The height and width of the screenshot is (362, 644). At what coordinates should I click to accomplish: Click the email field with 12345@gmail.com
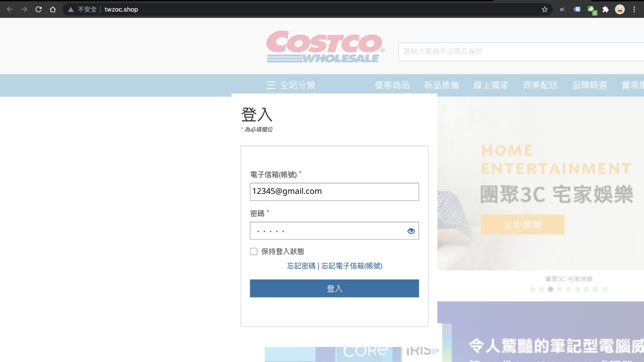pos(334,192)
